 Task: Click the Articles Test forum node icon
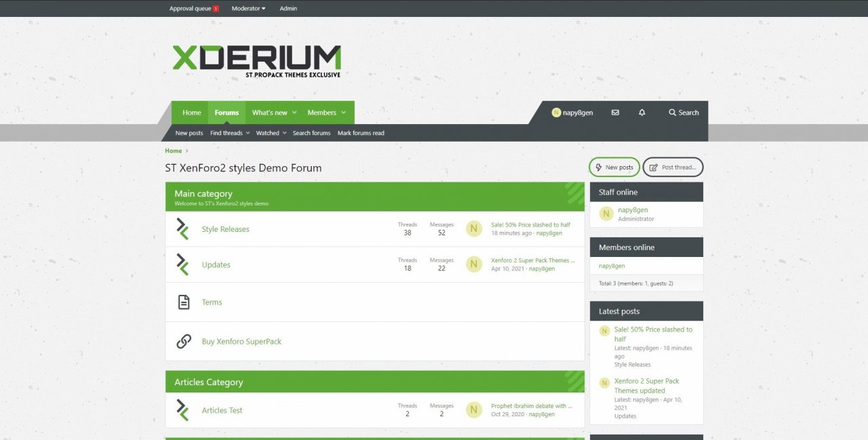tap(182, 410)
